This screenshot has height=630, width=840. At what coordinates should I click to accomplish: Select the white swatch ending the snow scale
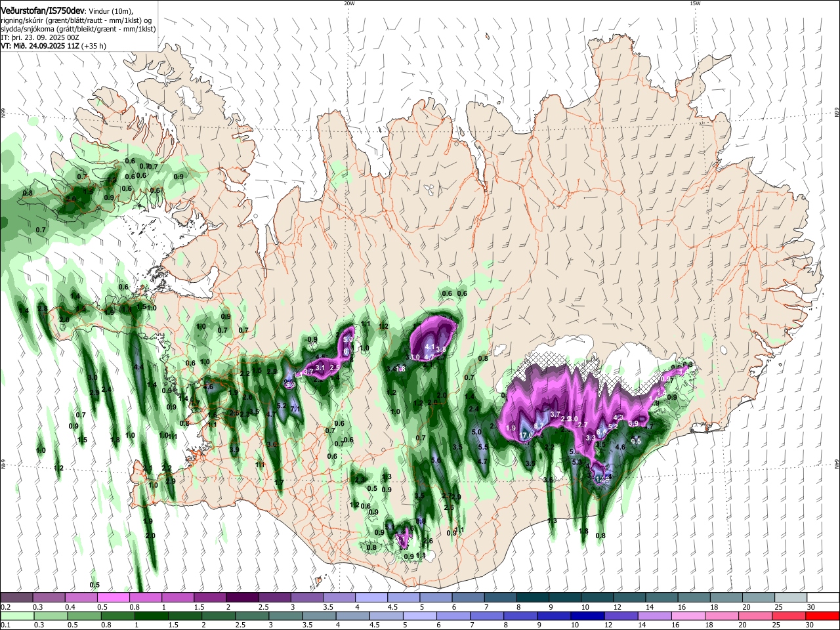823,598
